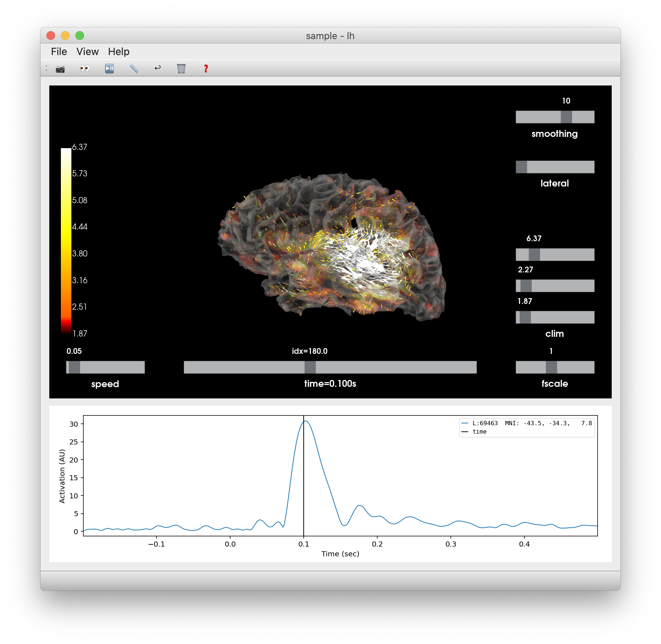661x644 pixels.
Task: Click the green fullscreen window button
Action: click(x=80, y=35)
